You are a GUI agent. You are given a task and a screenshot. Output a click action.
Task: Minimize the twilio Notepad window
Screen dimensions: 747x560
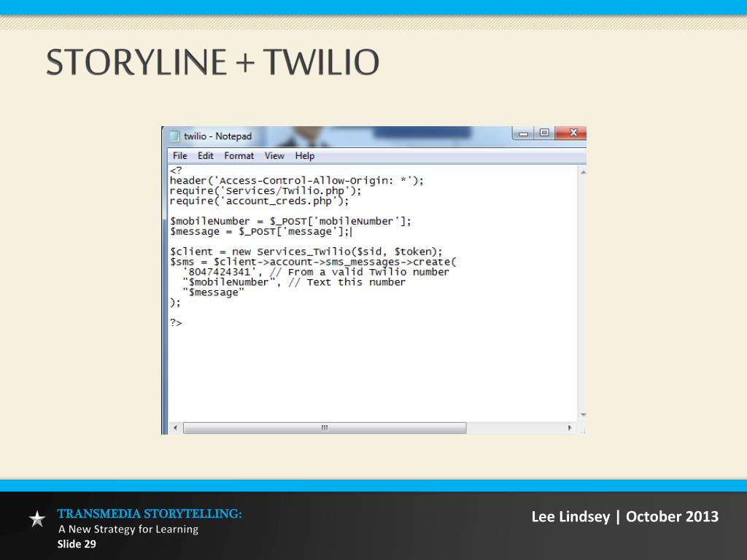[523, 133]
